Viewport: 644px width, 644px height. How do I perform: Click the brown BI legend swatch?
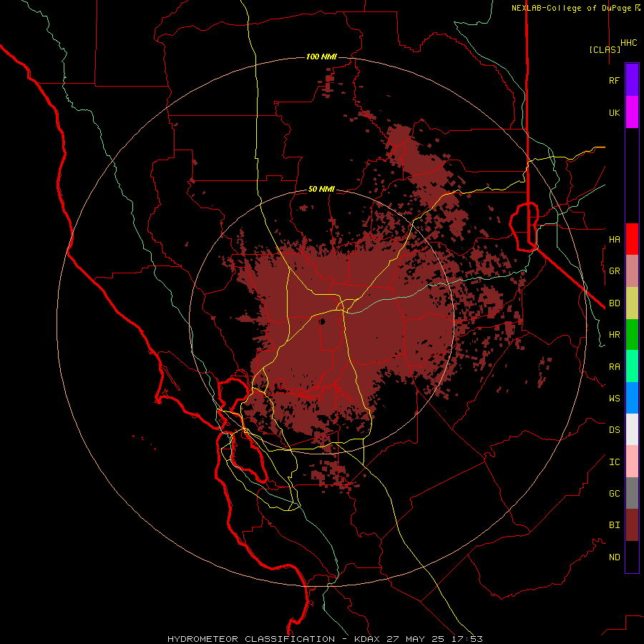click(632, 525)
